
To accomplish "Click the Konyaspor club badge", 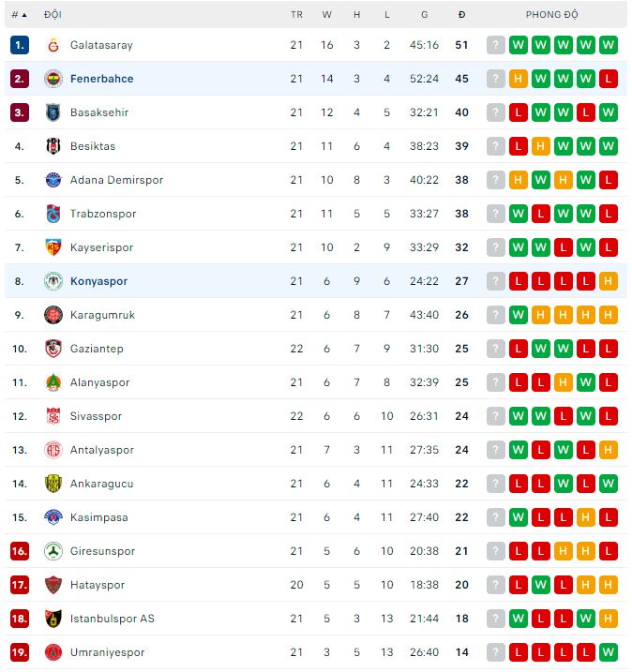I will 53,281.
